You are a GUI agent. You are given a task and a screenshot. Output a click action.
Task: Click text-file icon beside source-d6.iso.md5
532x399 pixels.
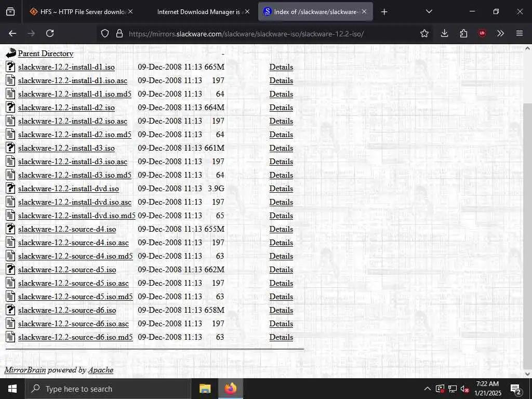pyautogui.click(x=10, y=337)
